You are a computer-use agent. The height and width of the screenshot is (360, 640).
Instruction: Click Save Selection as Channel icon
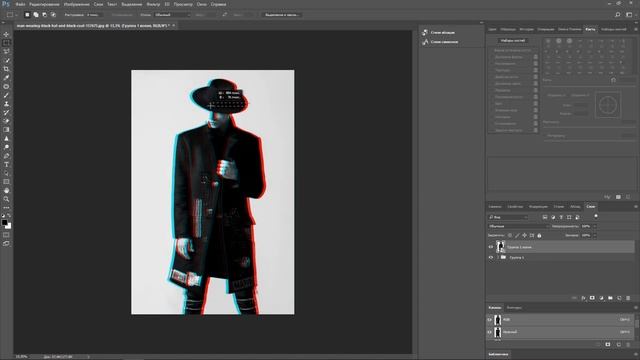[608, 345]
